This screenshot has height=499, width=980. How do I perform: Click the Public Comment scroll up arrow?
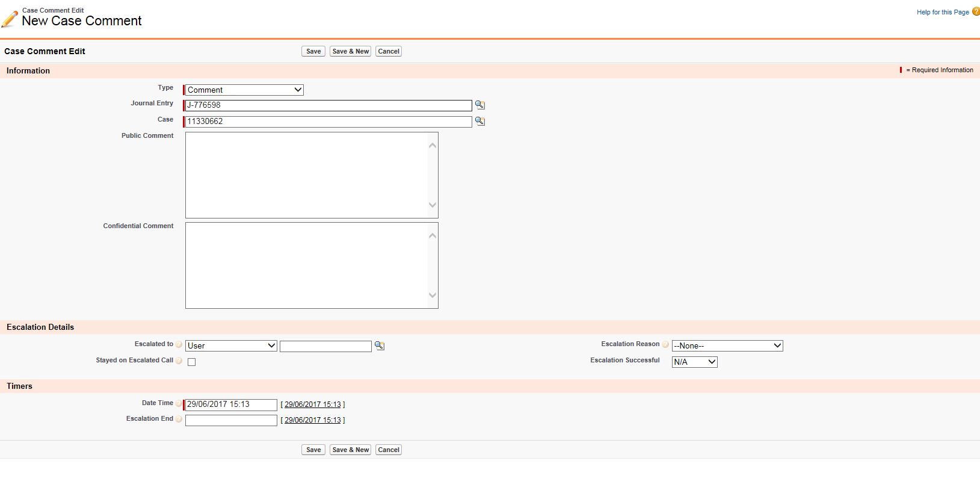pos(433,146)
